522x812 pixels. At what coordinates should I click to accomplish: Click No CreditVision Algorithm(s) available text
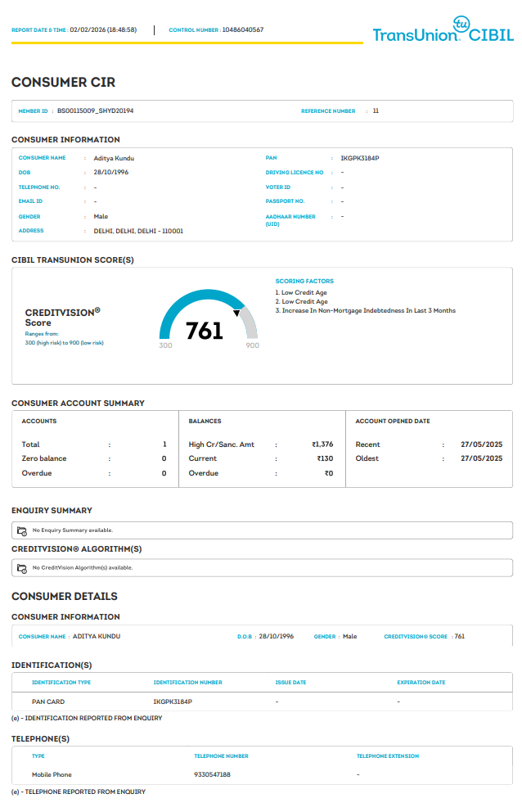pos(83,567)
